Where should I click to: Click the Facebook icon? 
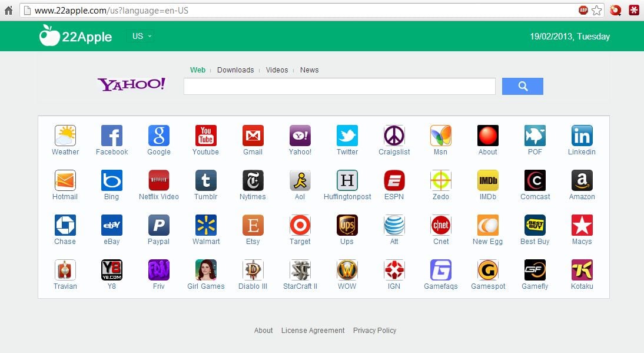click(112, 136)
